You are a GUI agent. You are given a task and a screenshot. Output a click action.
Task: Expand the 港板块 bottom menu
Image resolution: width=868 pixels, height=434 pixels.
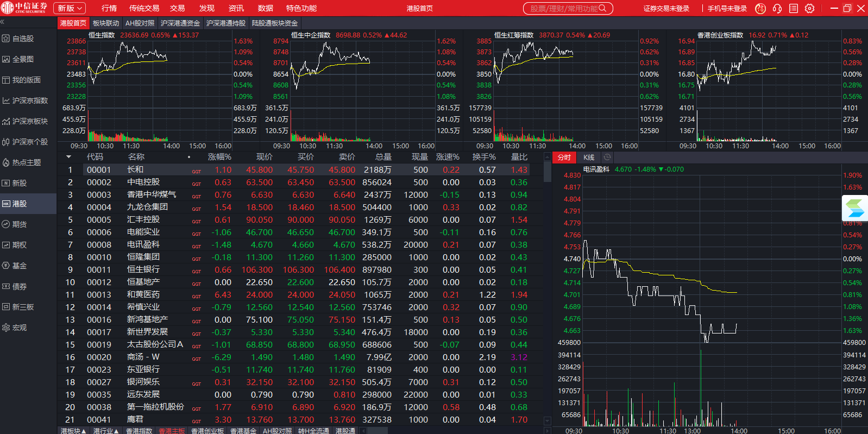73,431
